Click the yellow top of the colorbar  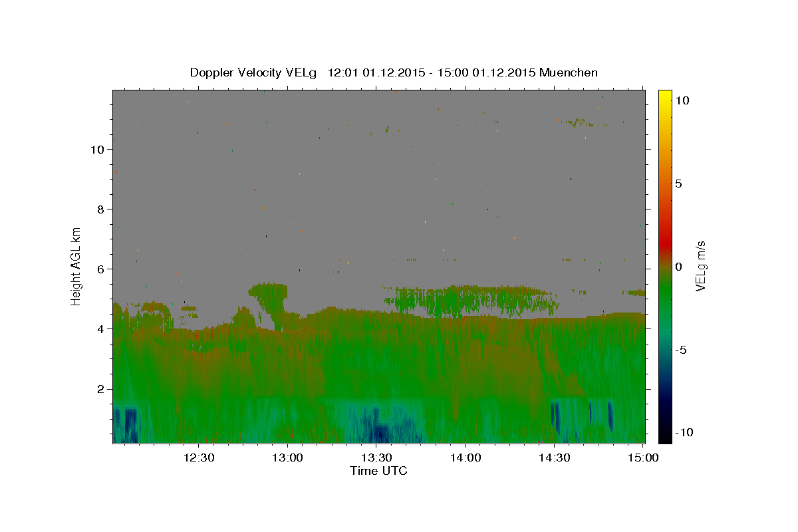[x=664, y=96]
